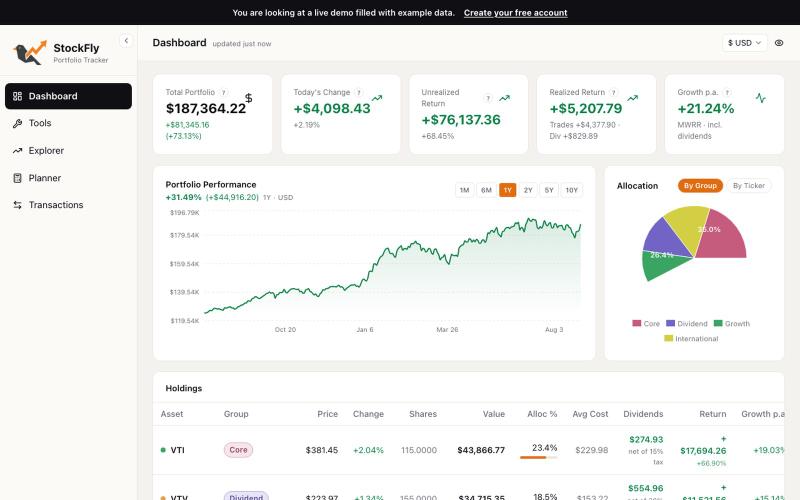The width and height of the screenshot is (800, 500).
Task: Go to the Explorer page
Action: pos(68,151)
